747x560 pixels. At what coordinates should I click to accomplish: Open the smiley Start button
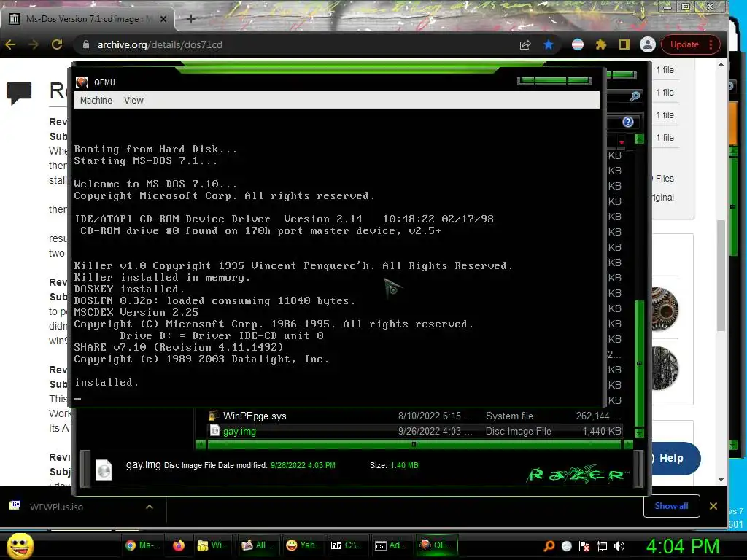coord(20,545)
